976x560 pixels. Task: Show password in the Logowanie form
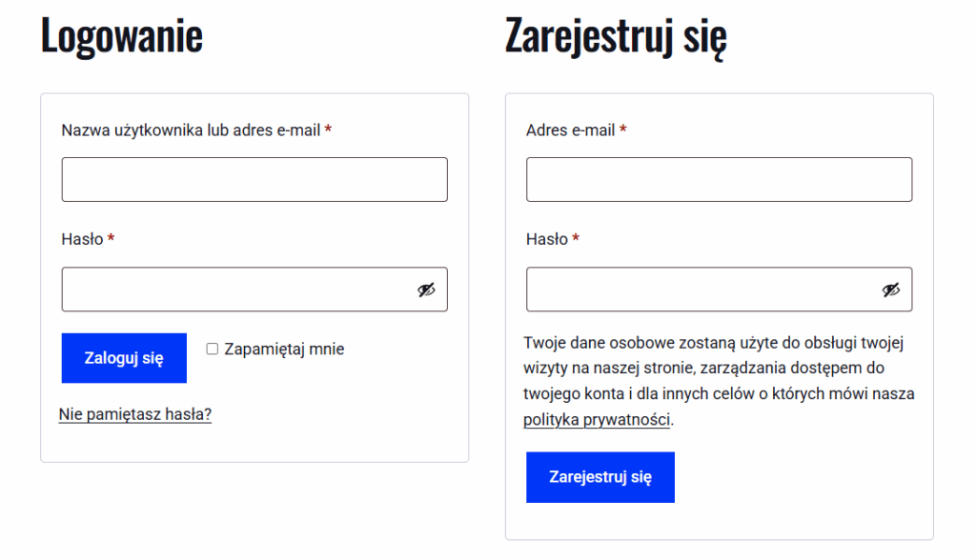click(426, 290)
